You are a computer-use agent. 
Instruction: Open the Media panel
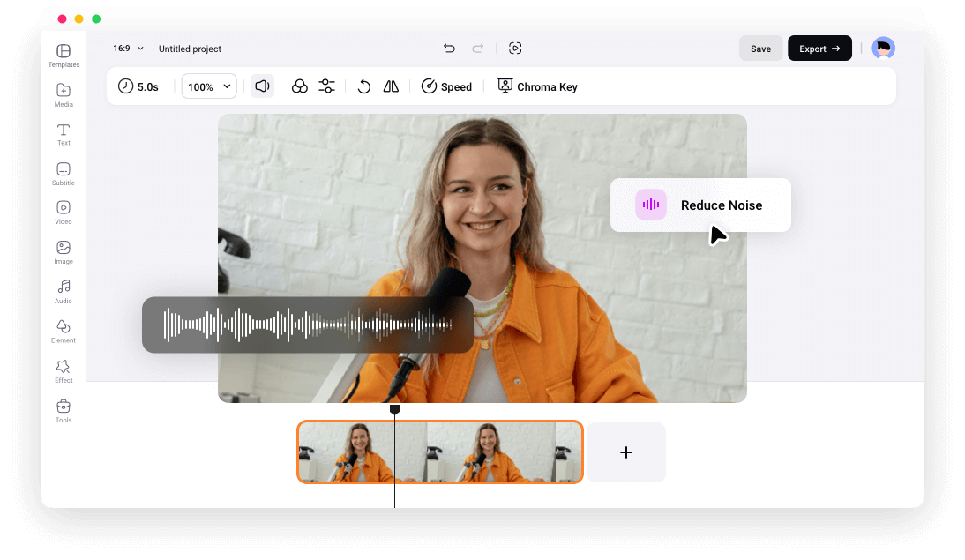tap(64, 94)
